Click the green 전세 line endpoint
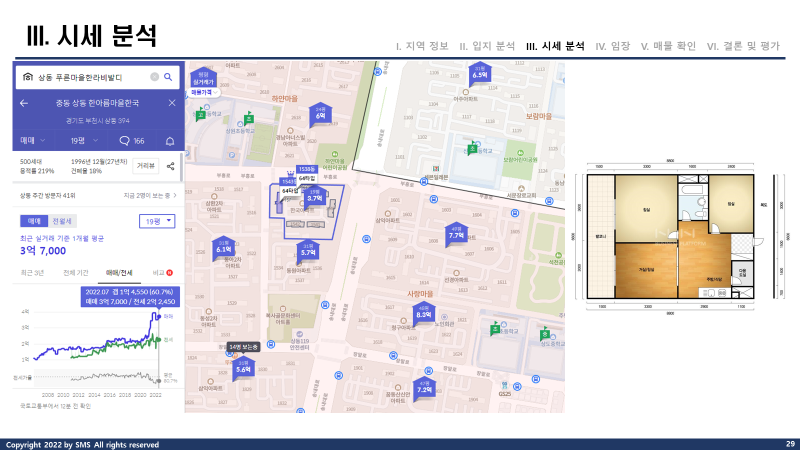Image resolution: width=800 pixels, height=450 pixels. [159, 339]
